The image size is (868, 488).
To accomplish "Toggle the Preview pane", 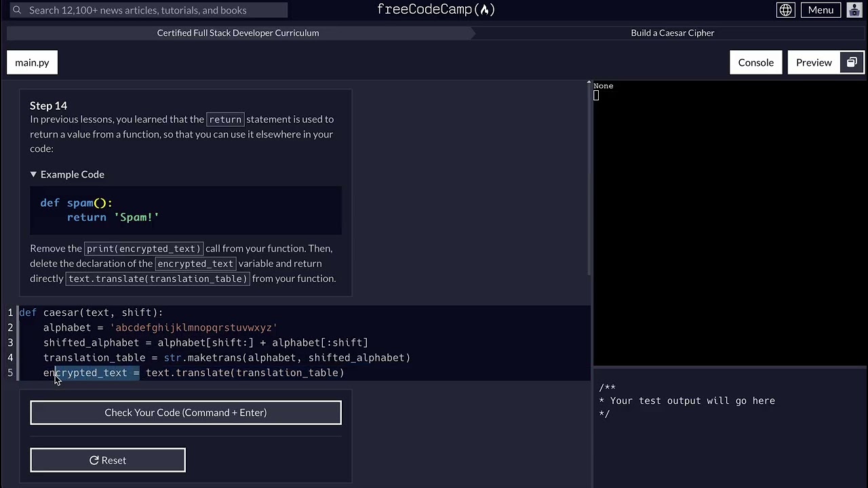I will pyautogui.click(x=814, y=62).
